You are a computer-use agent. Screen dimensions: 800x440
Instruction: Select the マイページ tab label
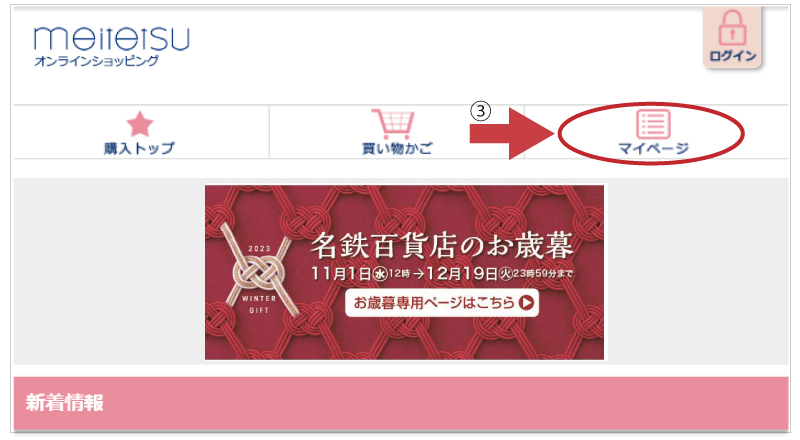click(654, 149)
